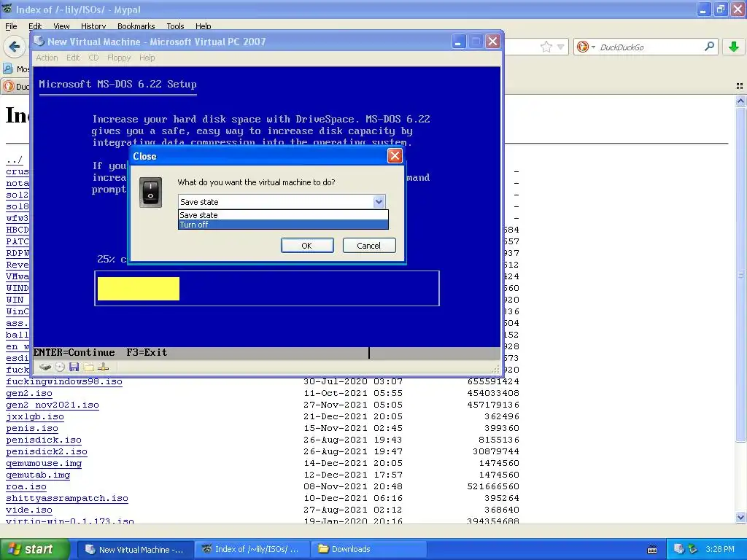Switch to Downloads taskbar button
Image resolution: width=747 pixels, height=560 pixels.
(x=368, y=549)
